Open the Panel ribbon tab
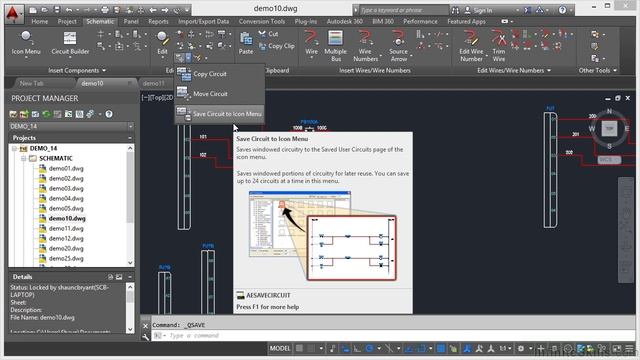The width and height of the screenshot is (640, 360). click(x=131, y=22)
